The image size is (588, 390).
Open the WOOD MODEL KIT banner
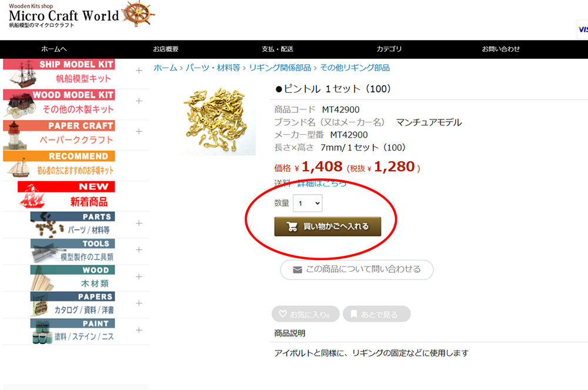[59, 104]
